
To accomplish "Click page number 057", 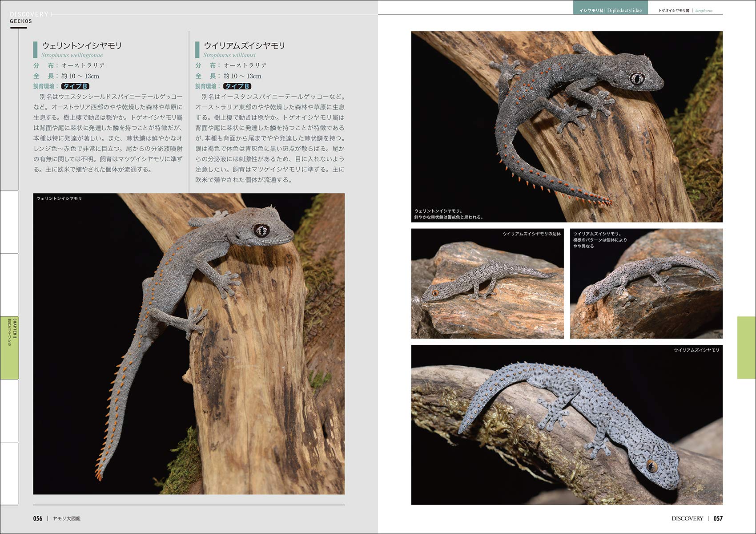I will [x=718, y=518].
